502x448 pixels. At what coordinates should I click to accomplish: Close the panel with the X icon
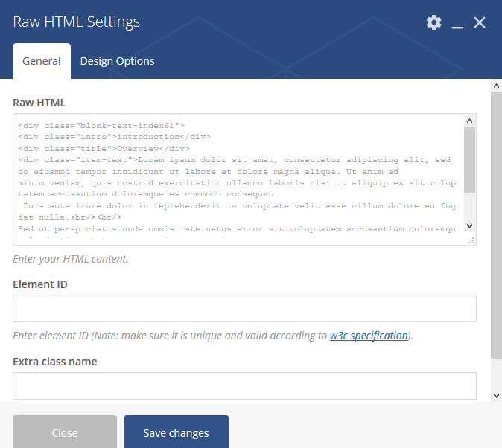coord(479,23)
